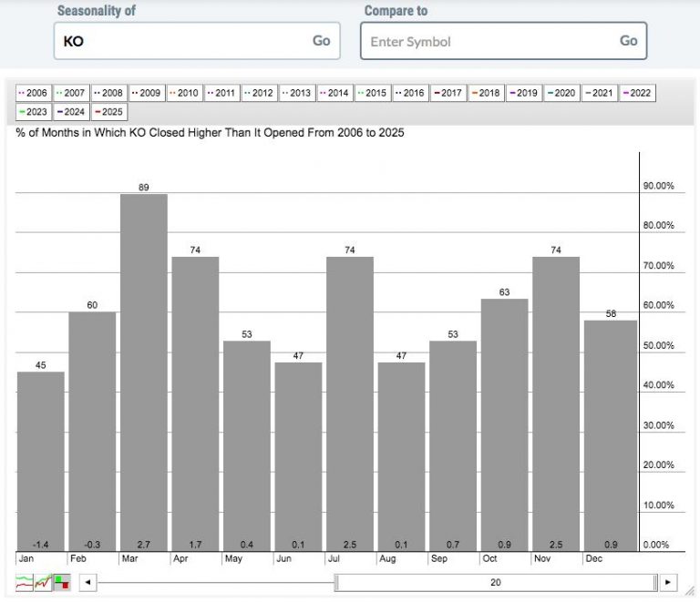
Task: Toggle the 2023 year series
Action: [34, 112]
